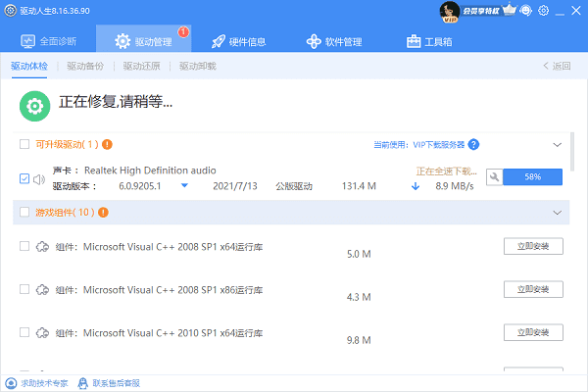This screenshot has width=588, height=392.
Task: Click the 联系售后客服 agent icon
Action: coord(82,383)
